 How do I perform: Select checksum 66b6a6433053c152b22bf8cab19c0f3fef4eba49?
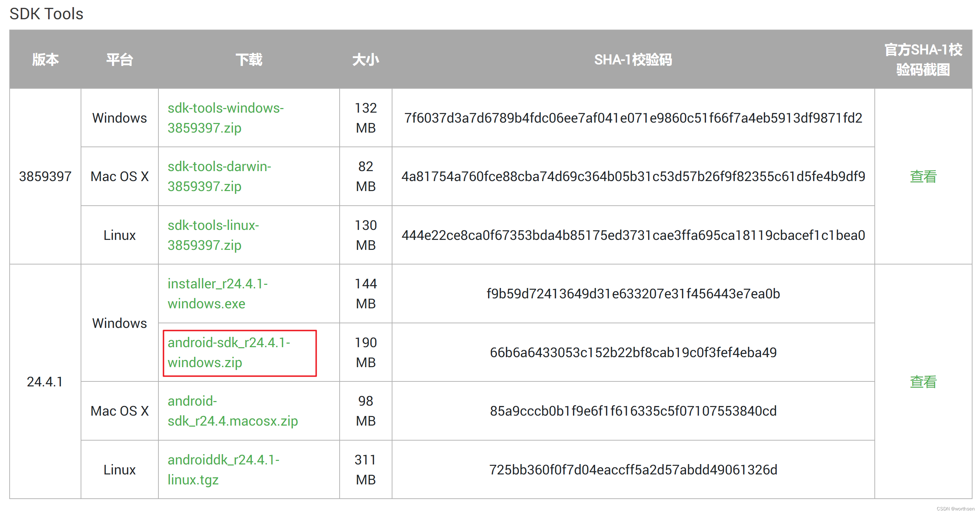click(x=633, y=353)
